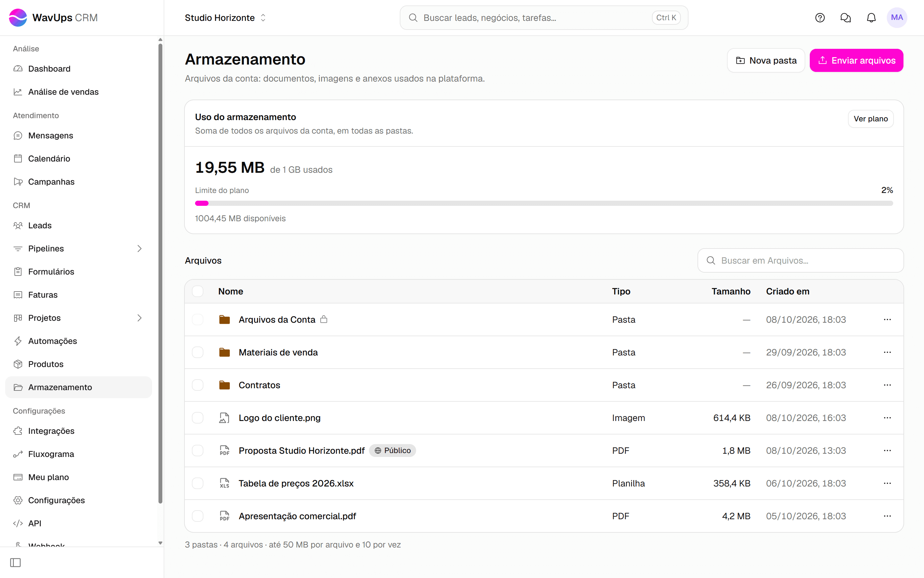
Task: Open Automações in sidebar
Action: [78, 341]
